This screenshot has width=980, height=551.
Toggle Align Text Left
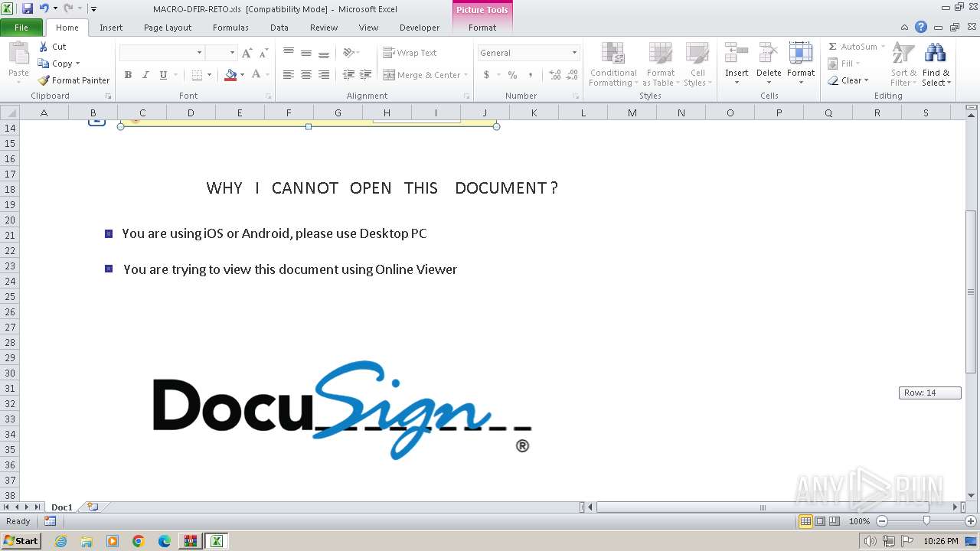(289, 75)
